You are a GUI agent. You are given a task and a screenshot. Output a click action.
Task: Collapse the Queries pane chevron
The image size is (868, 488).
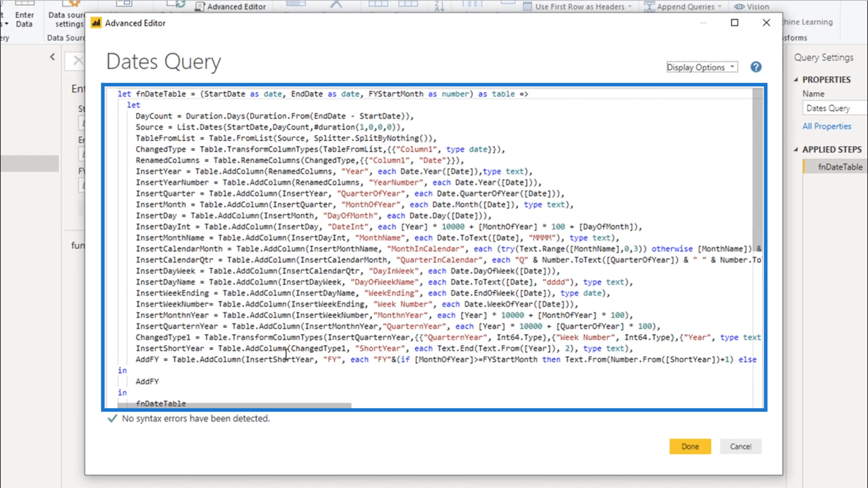52,56
